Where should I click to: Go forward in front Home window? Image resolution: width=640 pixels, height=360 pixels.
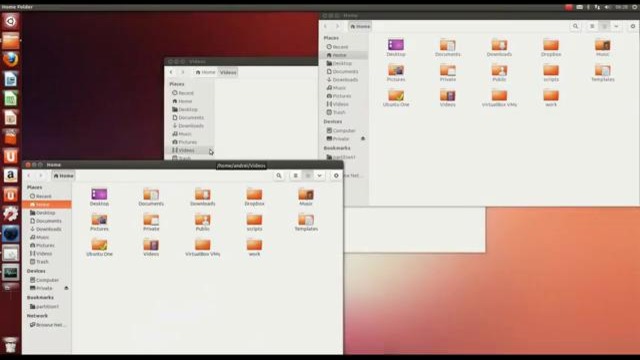[40, 176]
